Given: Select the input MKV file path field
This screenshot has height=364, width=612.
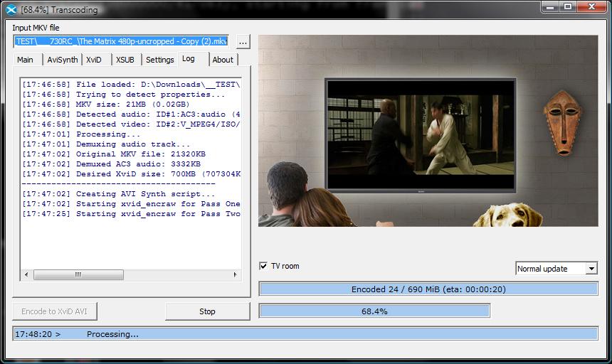Looking at the screenshot, I should pyautogui.click(x=121, y=41).
